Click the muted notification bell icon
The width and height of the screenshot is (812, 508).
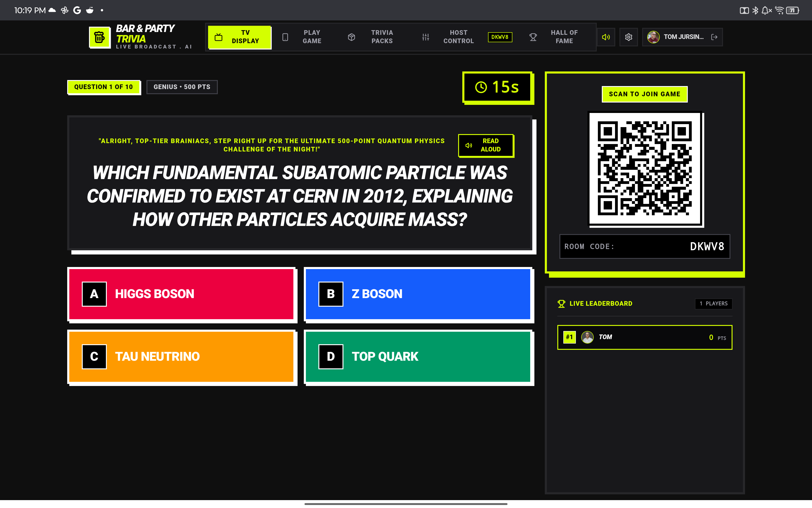(766, 10)
